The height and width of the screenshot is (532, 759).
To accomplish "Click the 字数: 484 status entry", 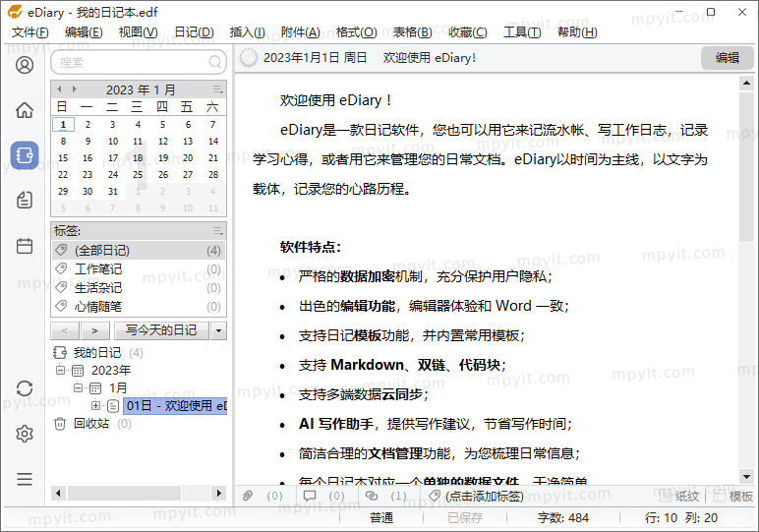I will pyautogui.click(x=563, y=518).
